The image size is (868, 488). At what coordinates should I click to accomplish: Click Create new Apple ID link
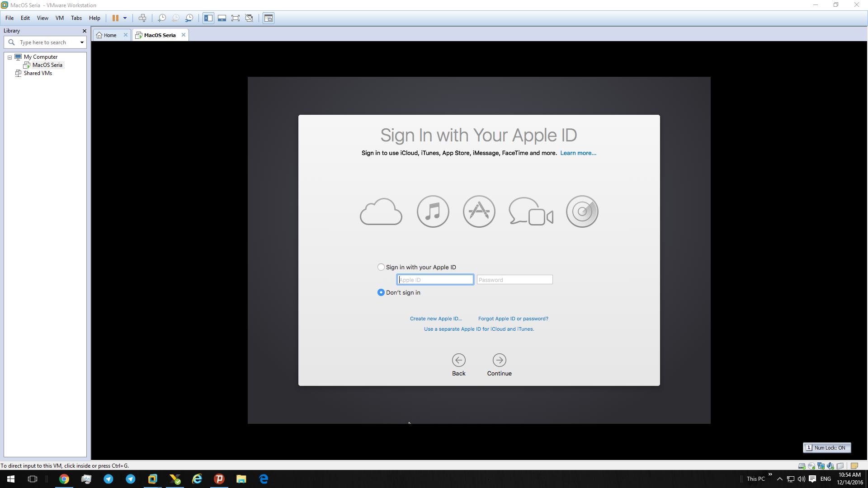pyautogui.click(x=436, y=319)
